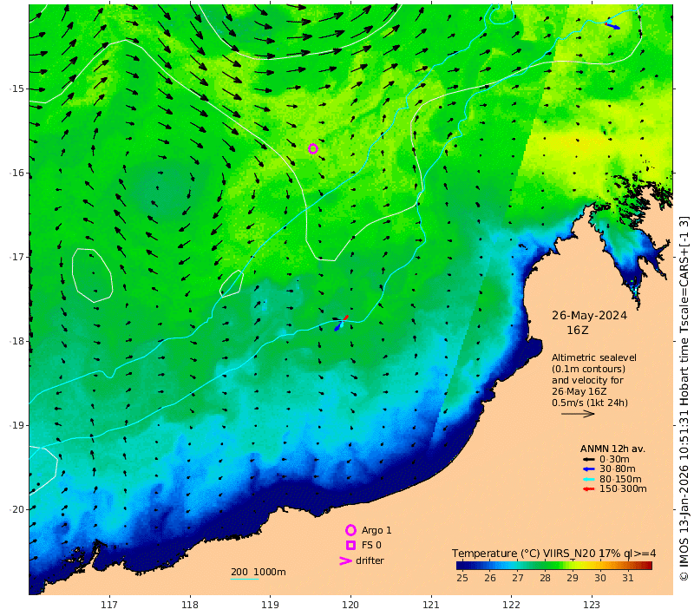This screenshot has width=694, height=616.
Task: Click the -16 latitude axis label
Action: [16, 173]
